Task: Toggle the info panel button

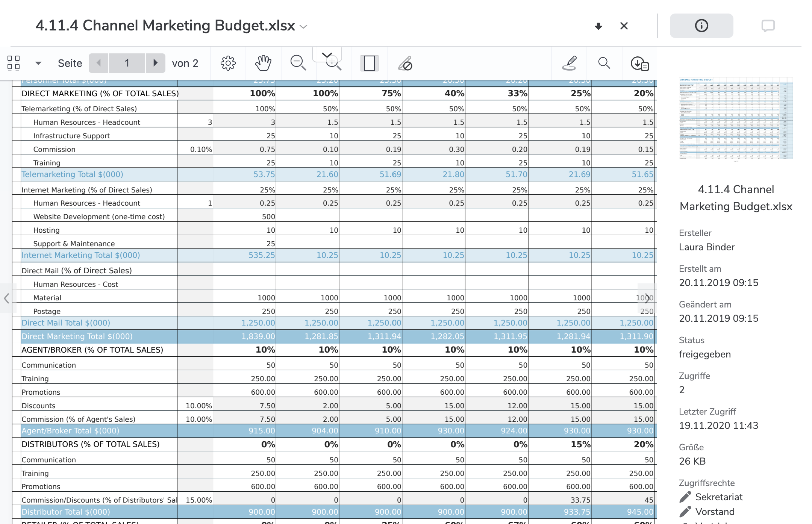Action: coord(701,26)
